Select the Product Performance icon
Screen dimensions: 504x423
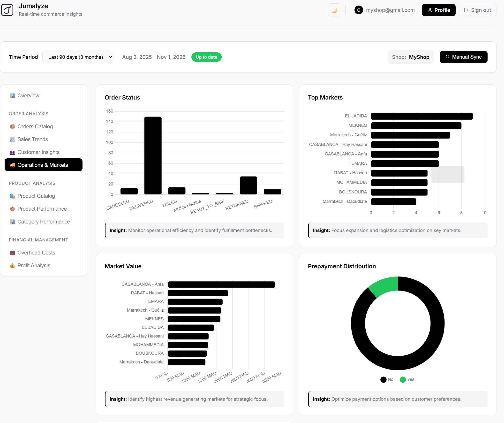tap(12, 209)
